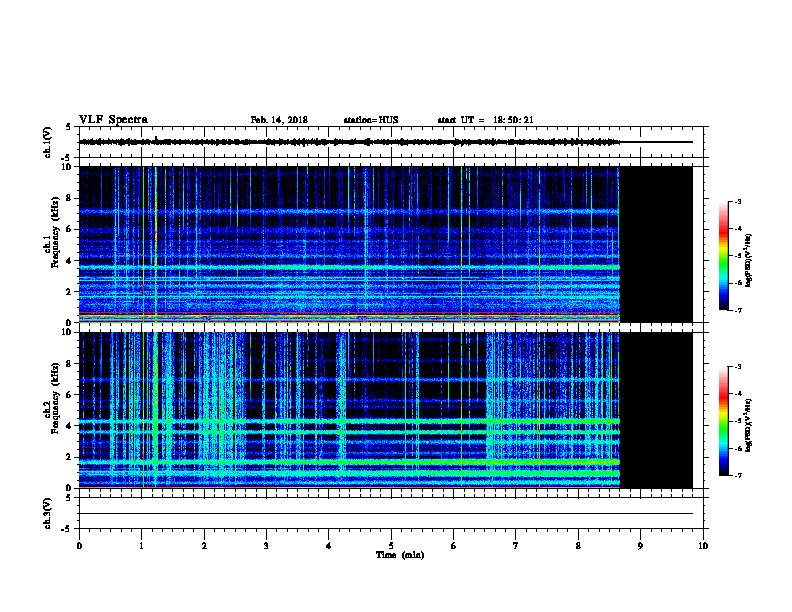The image size is (792, 612).
Task: Click the ch.2 frequency tick label "2"
Action: (x=69, y=457)
